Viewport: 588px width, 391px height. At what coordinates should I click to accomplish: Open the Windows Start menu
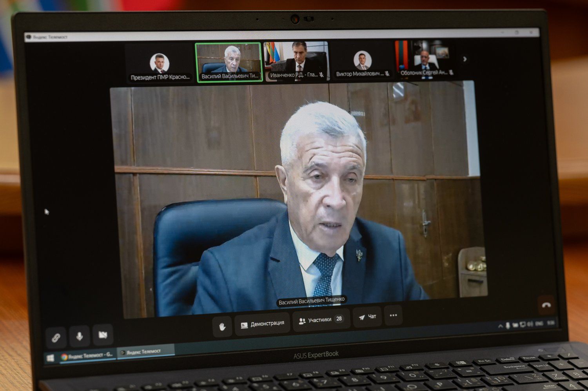coord(50,358)
